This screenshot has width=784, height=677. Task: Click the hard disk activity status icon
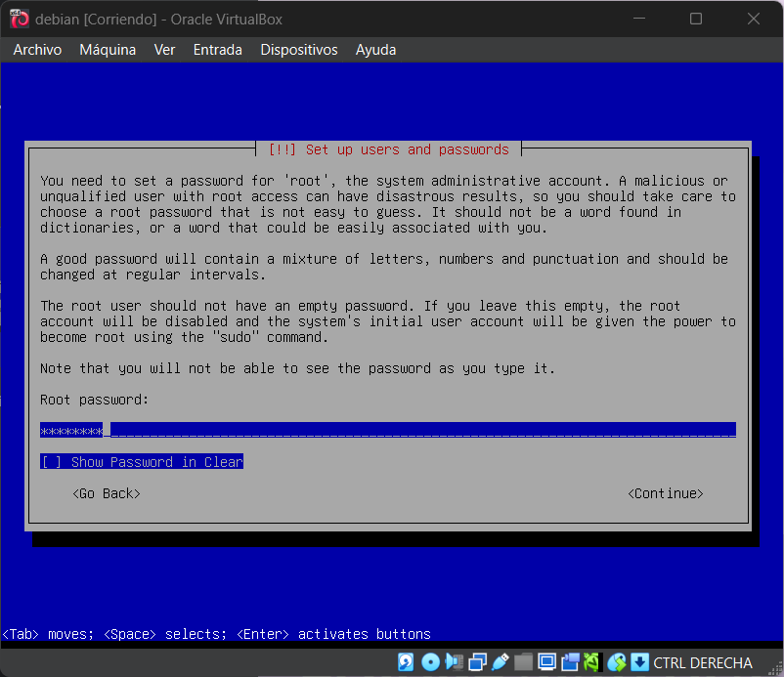(x=406, y=662)
